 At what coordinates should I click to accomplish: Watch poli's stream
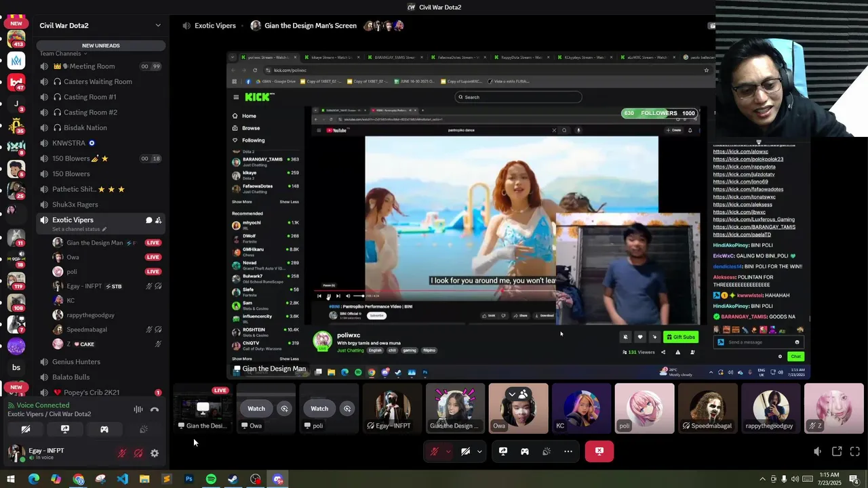coord(319,409)
